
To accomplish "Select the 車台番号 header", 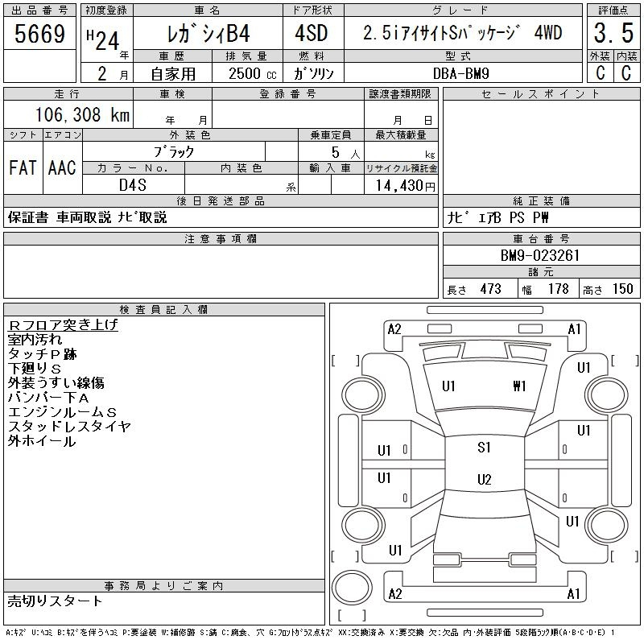I will [541, 238].
